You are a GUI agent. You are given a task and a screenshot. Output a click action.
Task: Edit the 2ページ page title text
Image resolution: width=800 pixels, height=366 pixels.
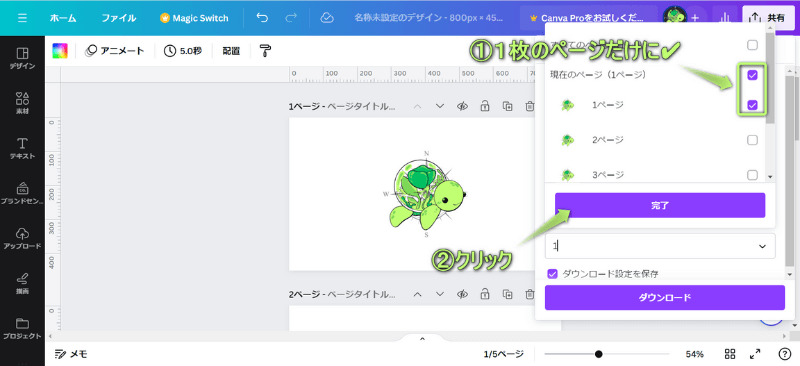click(361, 294)
